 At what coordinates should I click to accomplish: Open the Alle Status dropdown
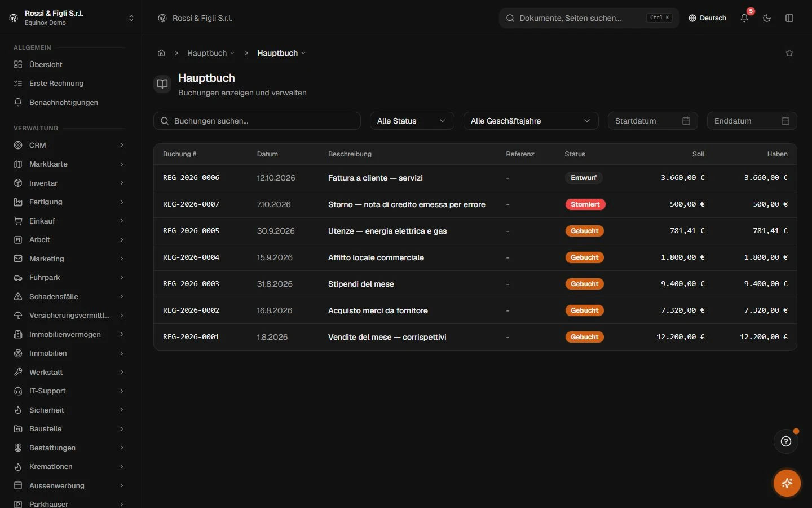point(412,121)
